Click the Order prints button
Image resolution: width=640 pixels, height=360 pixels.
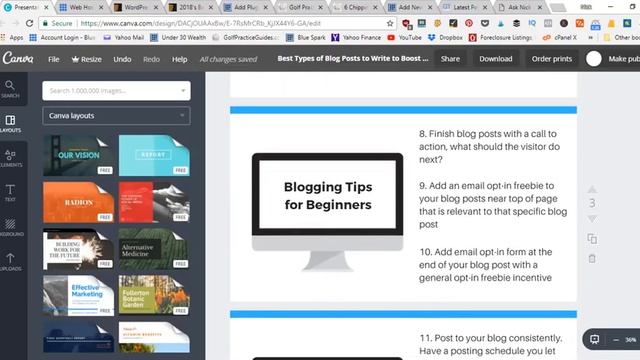pyautogui.click(x=551, y=59)
